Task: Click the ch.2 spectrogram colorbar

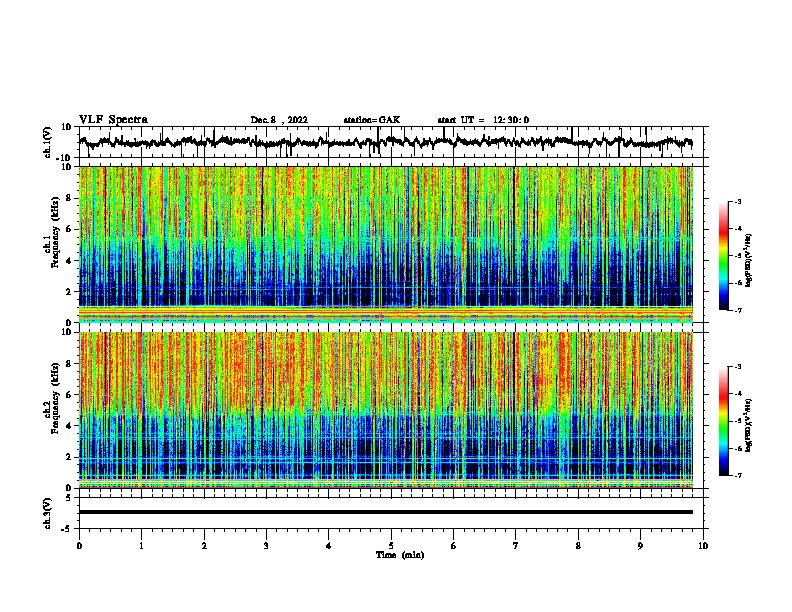Action: 723,421
